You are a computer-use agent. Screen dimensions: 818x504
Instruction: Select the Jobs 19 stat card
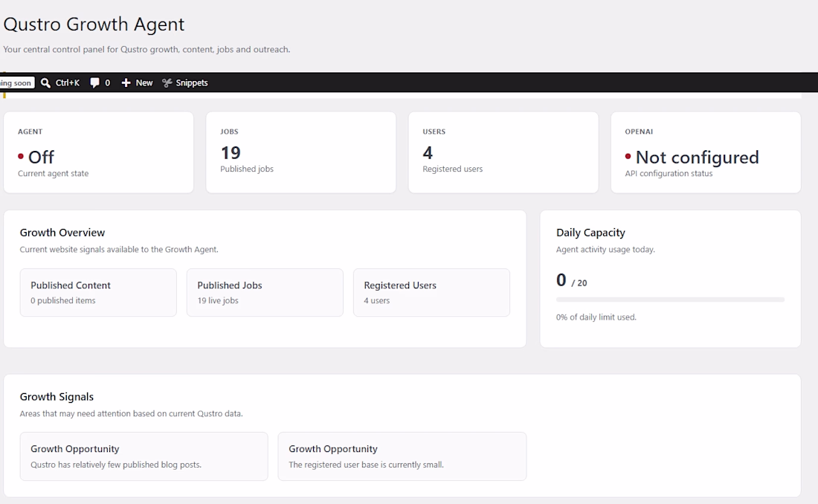301,152
